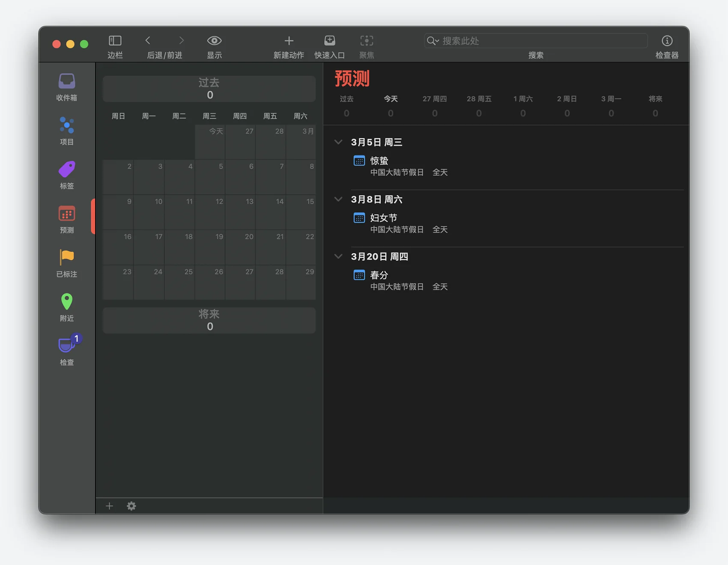Open the Projects (项目) perspective

(67, 131)
